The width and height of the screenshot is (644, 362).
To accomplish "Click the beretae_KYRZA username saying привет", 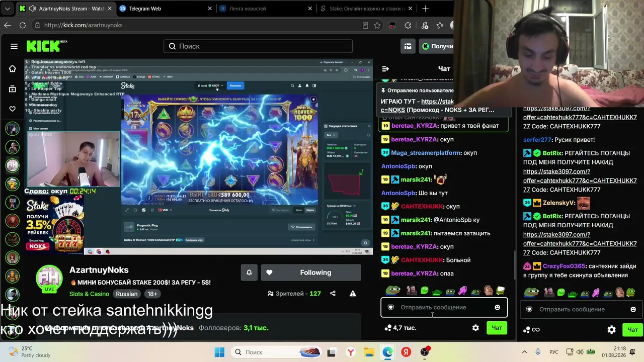I will (414, 126).
